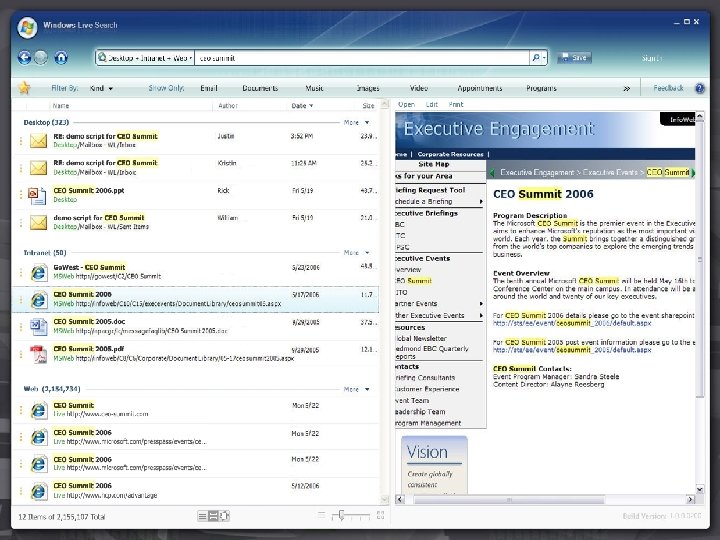Open Help via the question mark icon

coord(699,88)
